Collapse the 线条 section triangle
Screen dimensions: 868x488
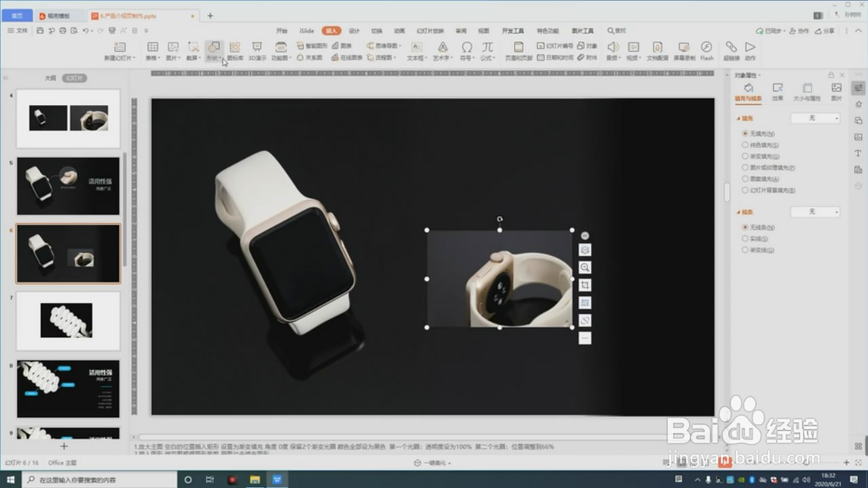(x=738, y=212)
